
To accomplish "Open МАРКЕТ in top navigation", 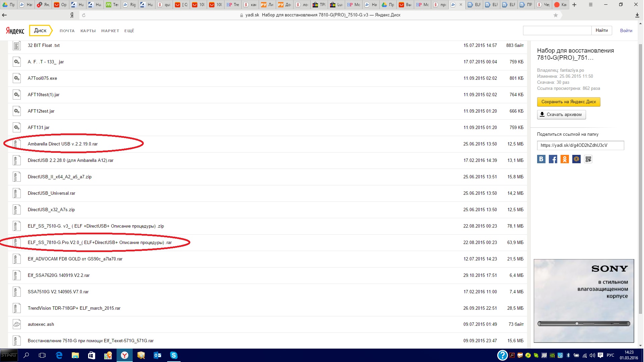I will point(110,31).
